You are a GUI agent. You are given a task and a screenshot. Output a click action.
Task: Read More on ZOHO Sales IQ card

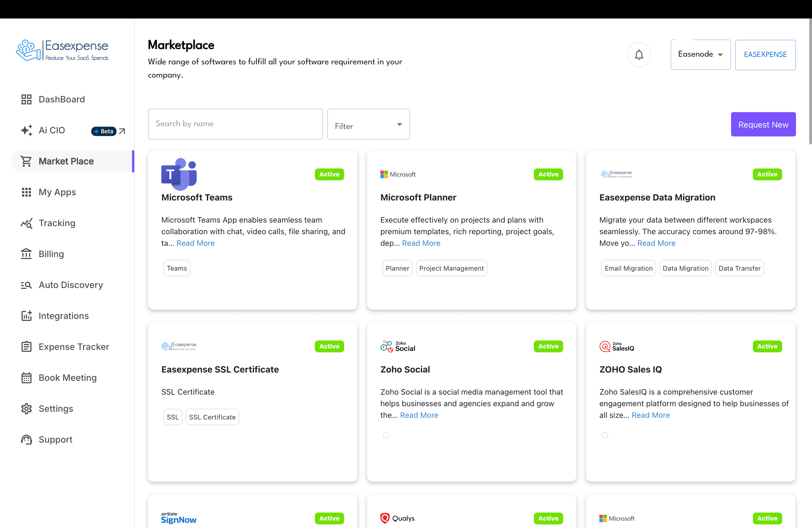pos(651,415)
